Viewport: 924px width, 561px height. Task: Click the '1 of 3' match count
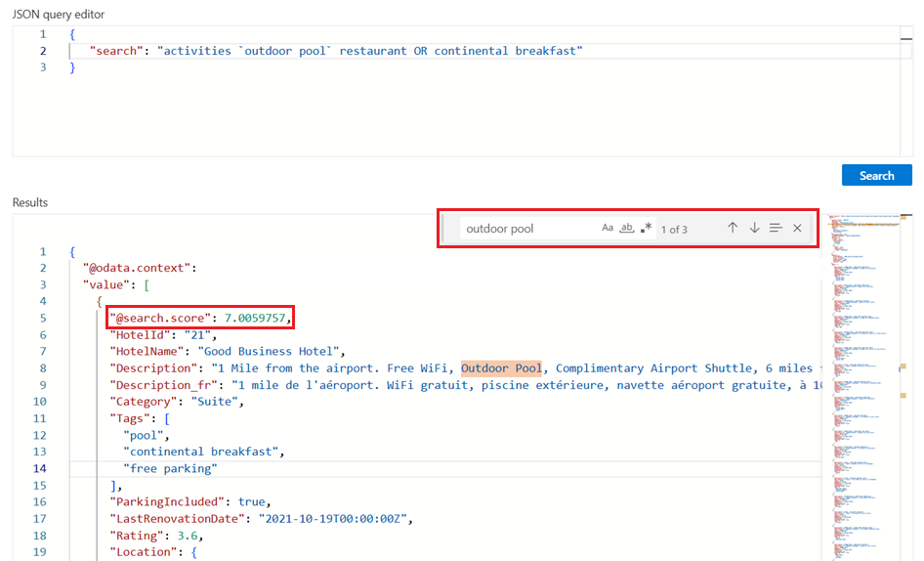click(674, 230)
